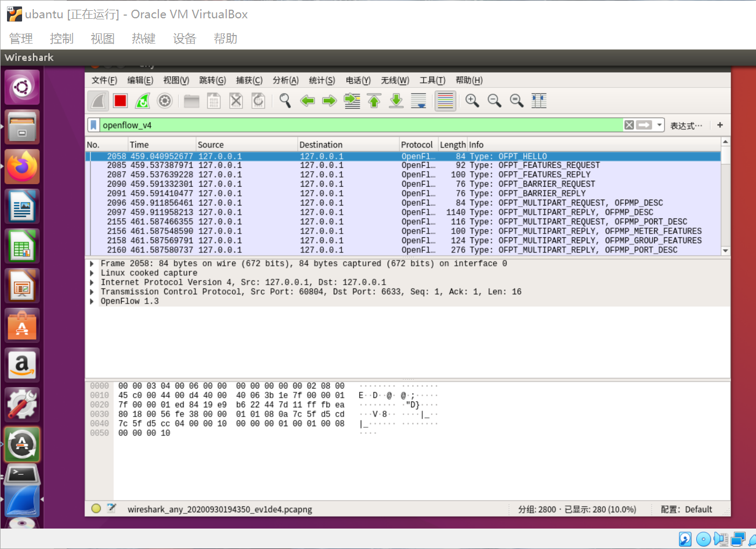Select packet 2090 OFPT_BARRIER_REQUEST

coord(403,185)
